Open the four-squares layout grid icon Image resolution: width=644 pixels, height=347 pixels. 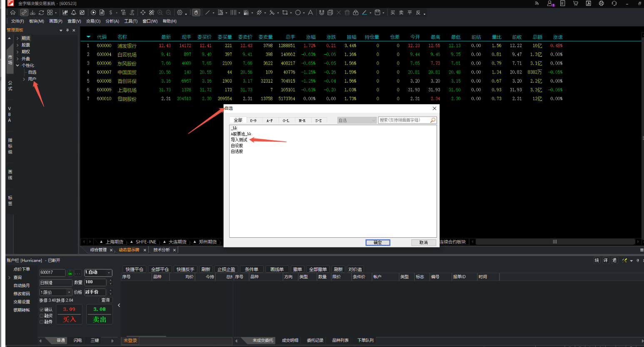click(x=50, y=13)
